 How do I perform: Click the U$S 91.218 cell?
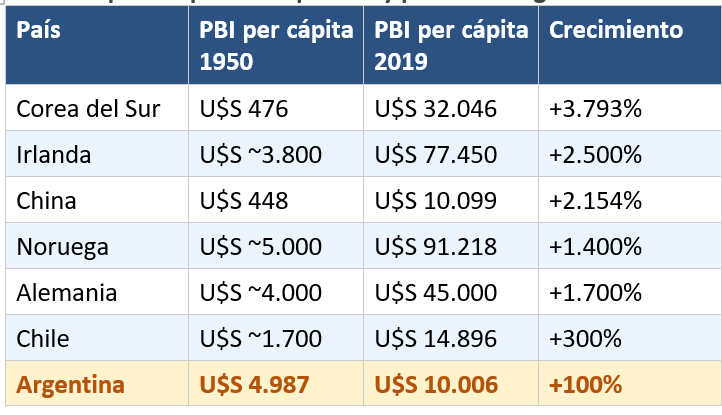pos(436,246)
